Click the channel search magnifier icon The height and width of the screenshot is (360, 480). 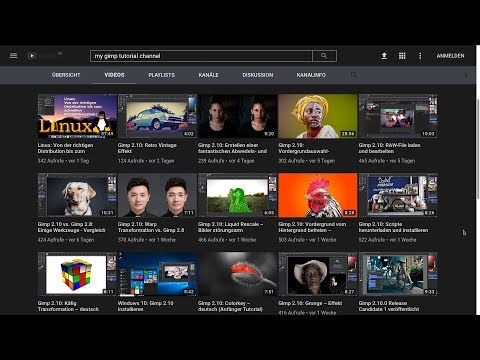[354, 75]
